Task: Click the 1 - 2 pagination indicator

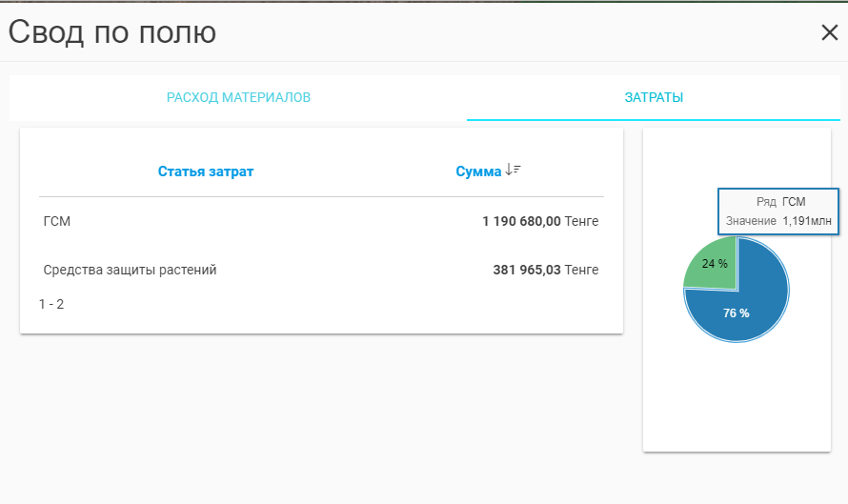Action: point(51,305)
